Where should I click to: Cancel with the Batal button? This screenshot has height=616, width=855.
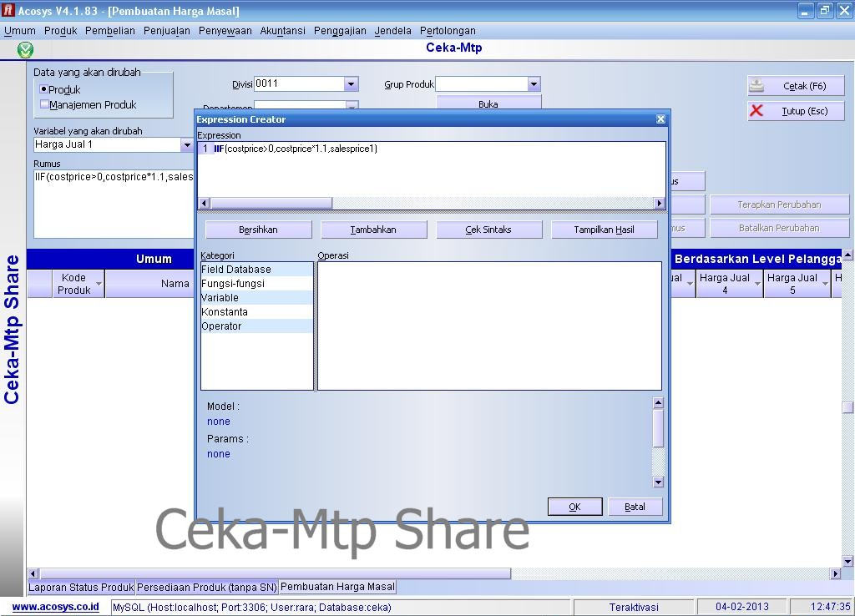pyautogui.click(x=635, y=507)
